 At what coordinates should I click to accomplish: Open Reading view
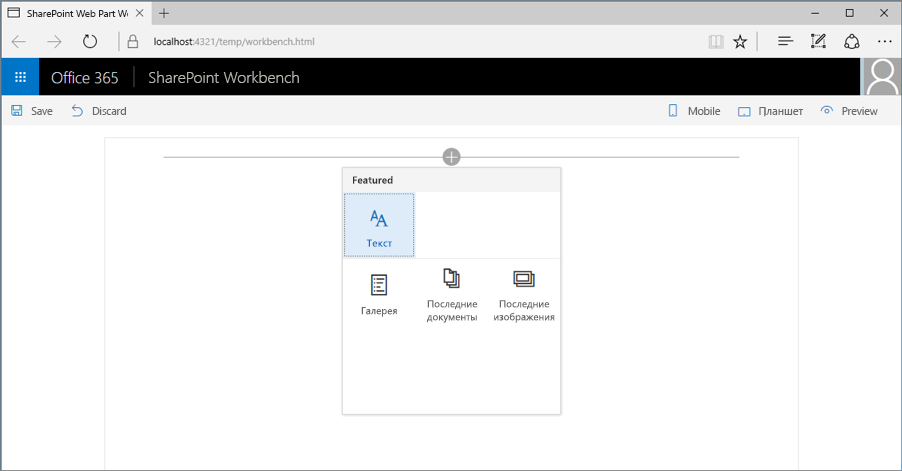point(716,41)
